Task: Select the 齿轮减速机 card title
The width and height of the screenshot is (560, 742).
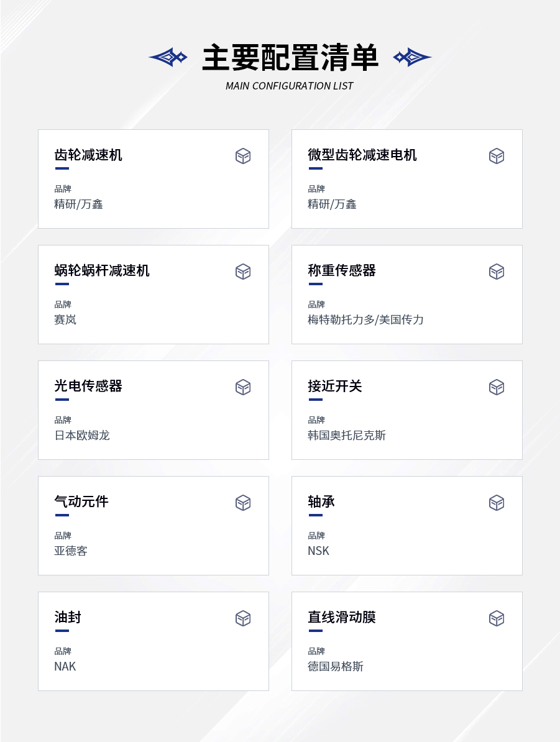Action: (x=88, y=155)
